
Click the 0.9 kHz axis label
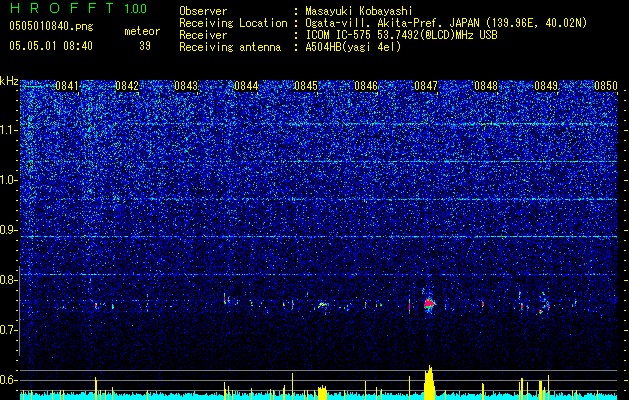[9, 230]
